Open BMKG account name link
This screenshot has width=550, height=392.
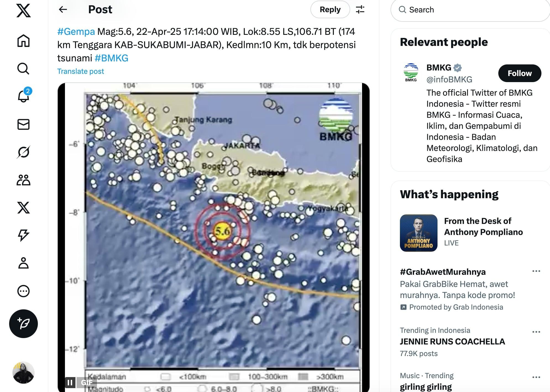(439, 67)
